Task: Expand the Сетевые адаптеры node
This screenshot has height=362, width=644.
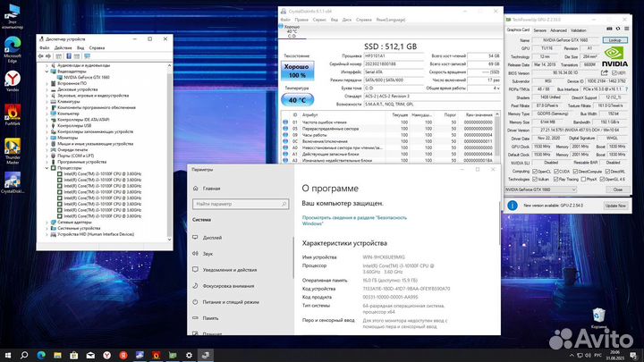Action: (x=47, y=222)
